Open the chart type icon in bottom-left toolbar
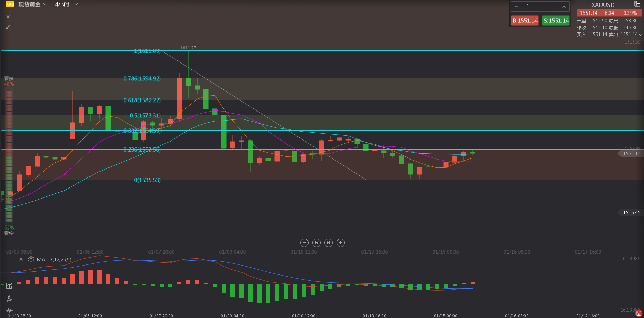 (x=9, y=286)
